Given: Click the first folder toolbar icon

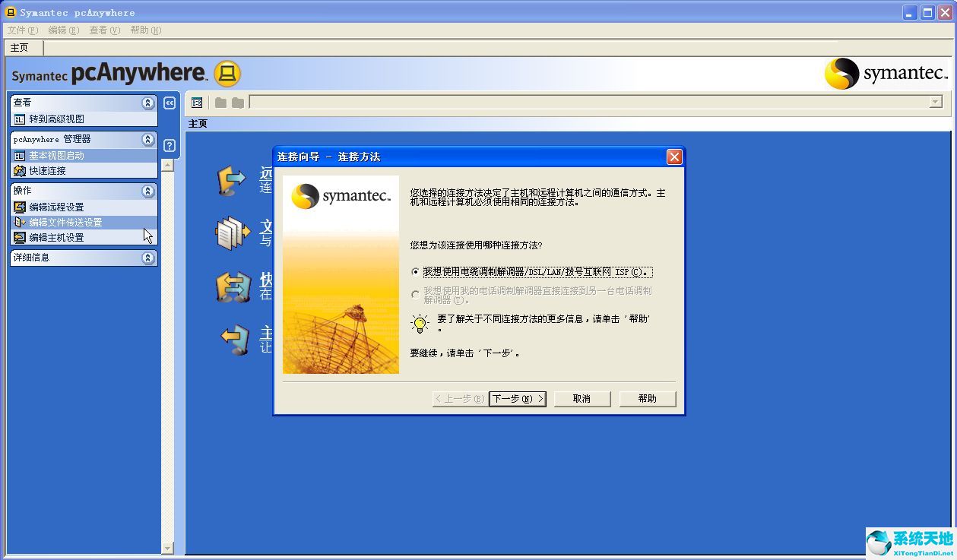Looking at the screenshot, I should [220, 103].
